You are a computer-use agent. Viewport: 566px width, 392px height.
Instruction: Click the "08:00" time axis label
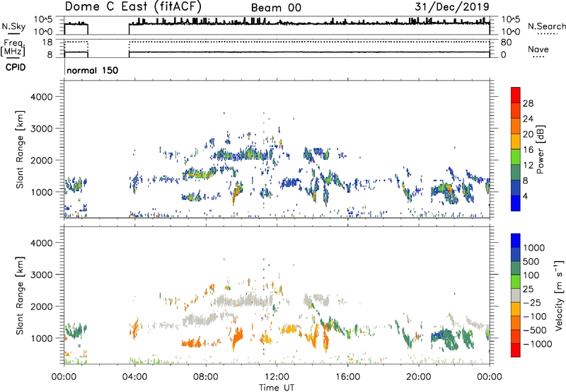point(206,377)
